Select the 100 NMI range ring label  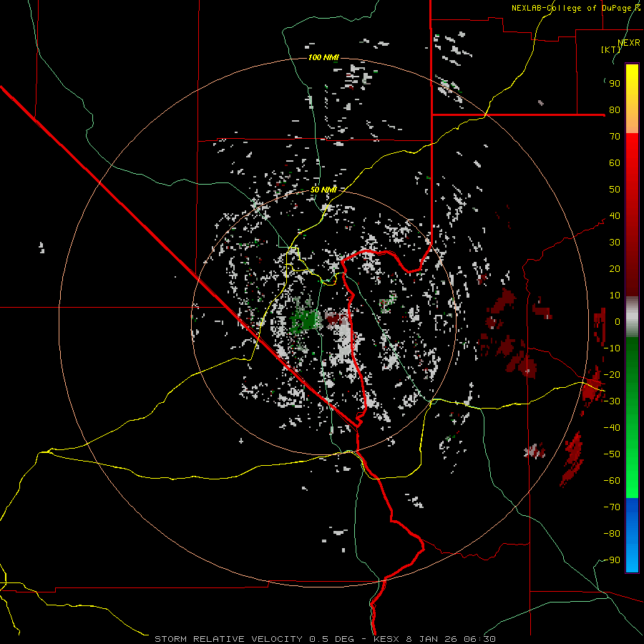coord(323,57)
